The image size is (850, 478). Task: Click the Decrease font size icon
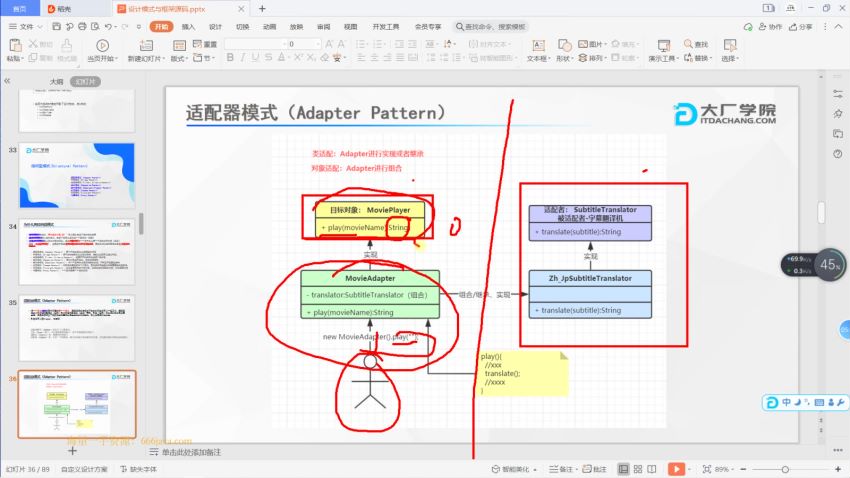[342, 44]
